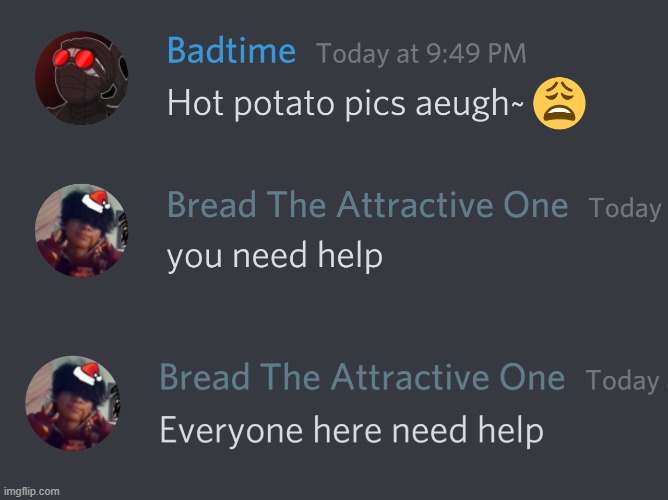Click the word potato in Badtime's message
The height and width of the screenshot is (500, 668).
(x=284, y=103)
